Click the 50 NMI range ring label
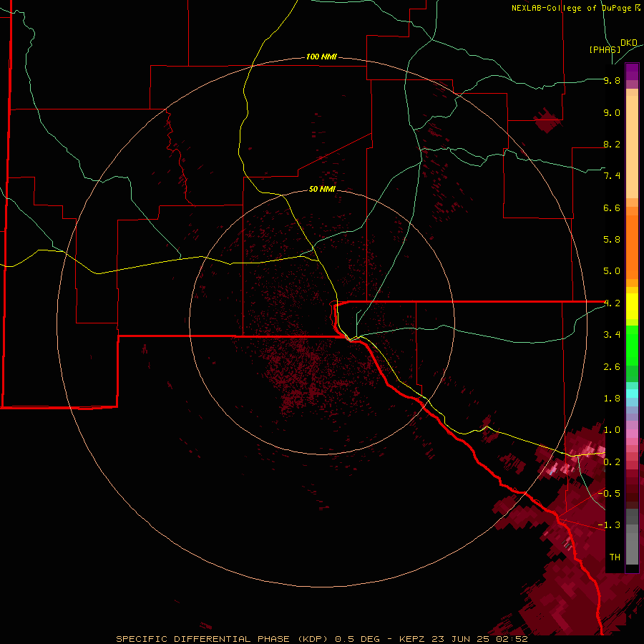Viewport: 644px width, 644px height. [323, 190]
